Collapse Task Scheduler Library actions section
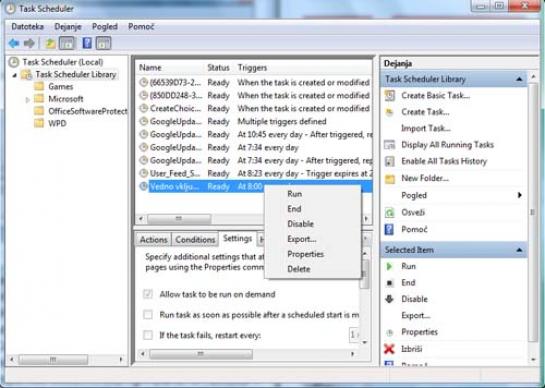545x388 pixels. [x=519, y=79]
